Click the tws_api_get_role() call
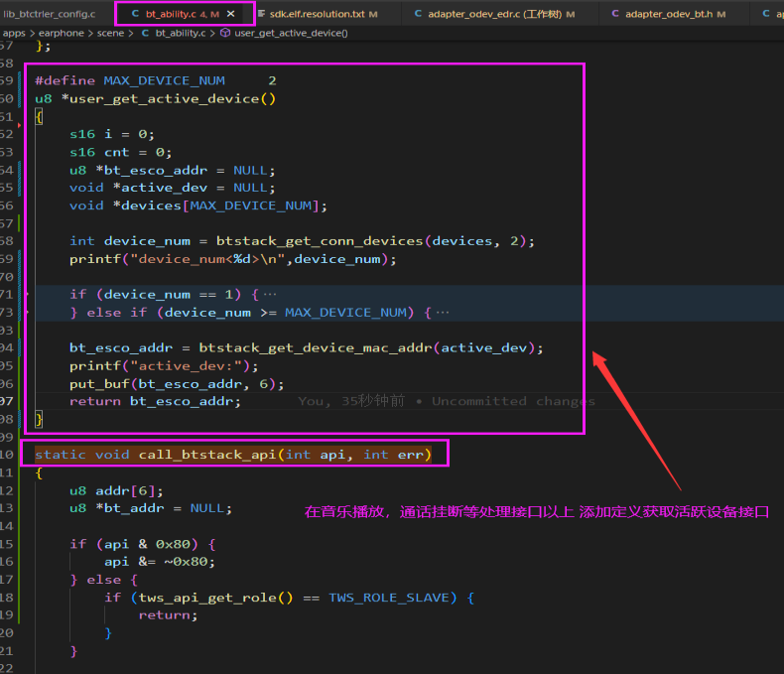This screenshot has height=674, width=784. click(x=215, y=598)
